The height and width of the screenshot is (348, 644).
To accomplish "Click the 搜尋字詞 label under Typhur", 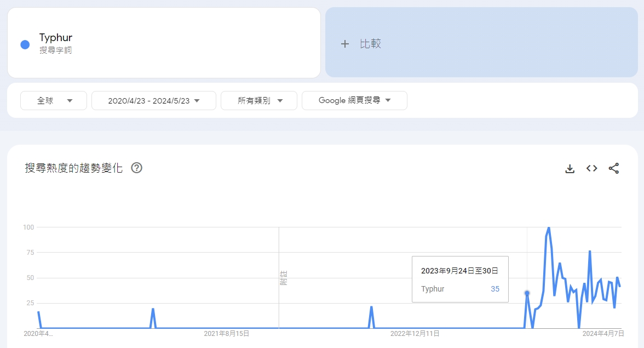I will [55, 50].
